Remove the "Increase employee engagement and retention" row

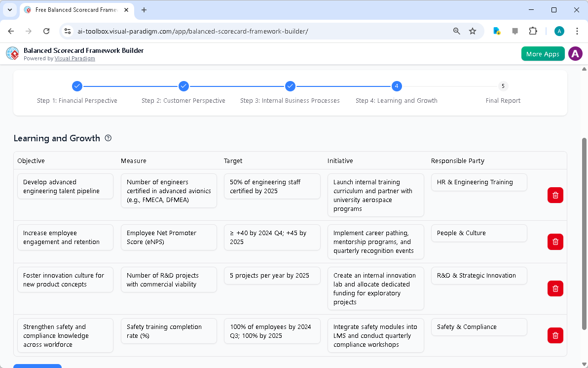tap(555, 242)
